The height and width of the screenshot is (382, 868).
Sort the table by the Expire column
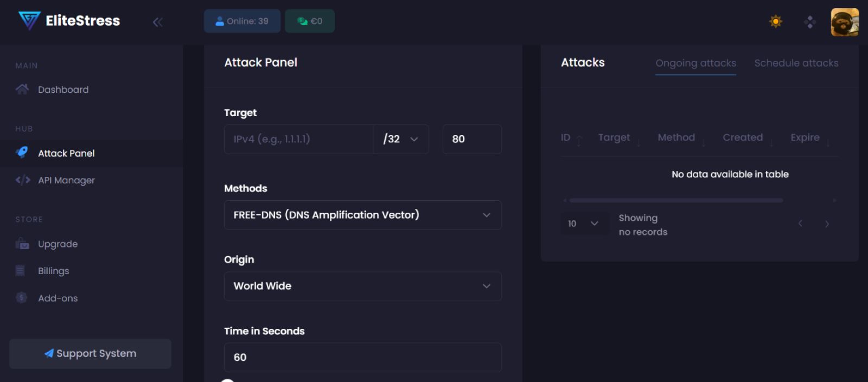click(810, 138)
